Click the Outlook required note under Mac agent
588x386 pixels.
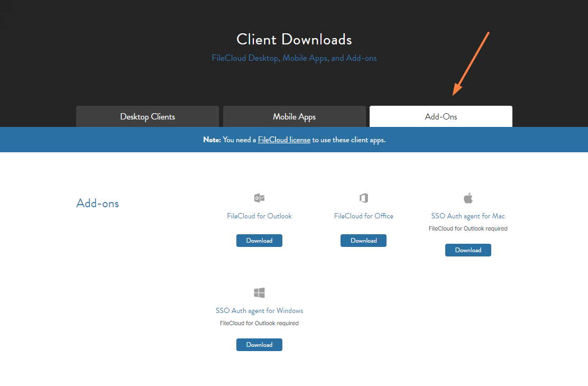click(468, 228)
